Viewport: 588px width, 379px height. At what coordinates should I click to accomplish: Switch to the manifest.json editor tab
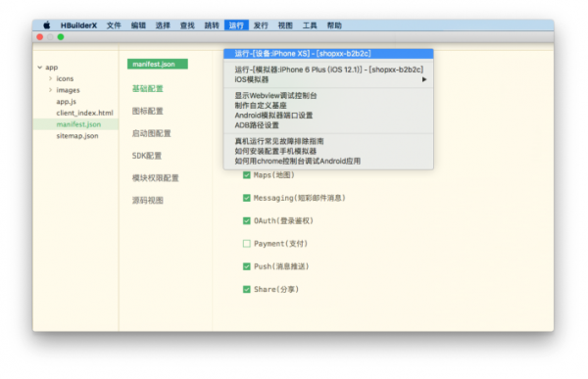coord(158,64)
